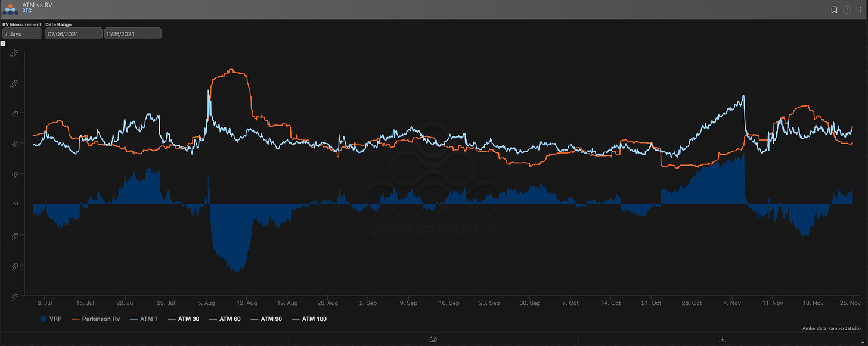Edit the end date 11/25/2024 field
The width and height of the screenshot is (868, 346).
(x=132, y=33)
